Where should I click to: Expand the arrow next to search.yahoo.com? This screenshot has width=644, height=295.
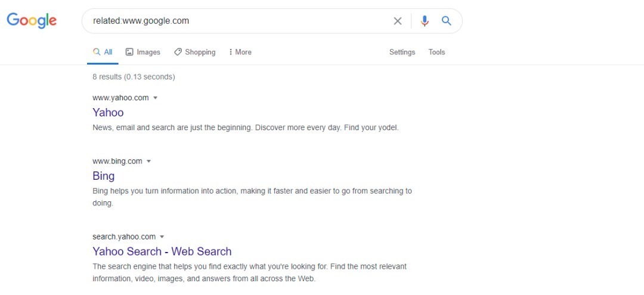162,237
